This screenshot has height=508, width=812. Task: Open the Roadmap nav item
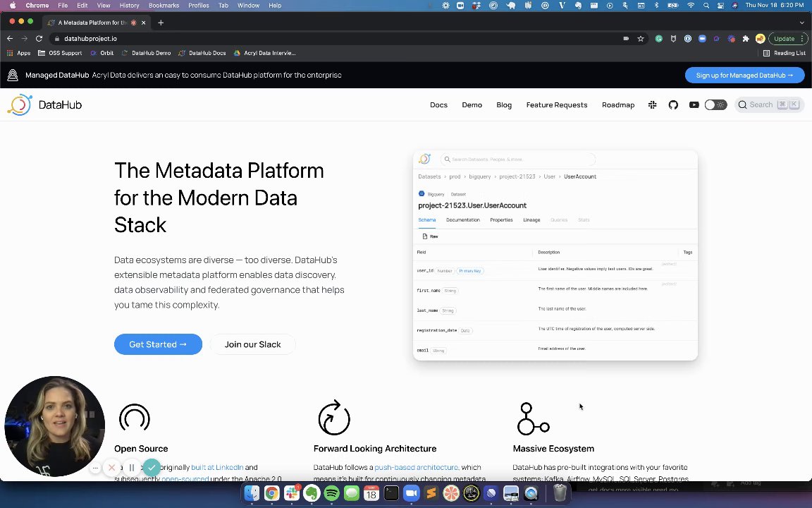pyautogui.click(x=617, y=104)
